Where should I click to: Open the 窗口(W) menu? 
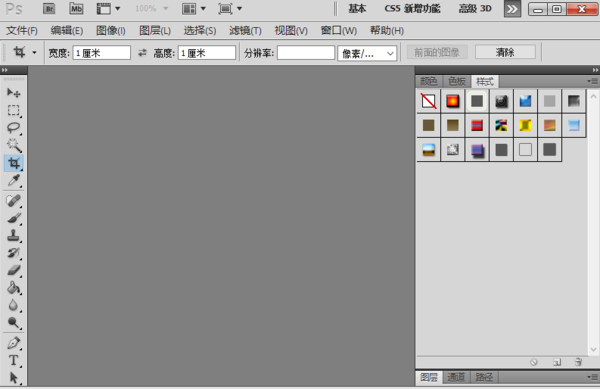coord(339,31)
